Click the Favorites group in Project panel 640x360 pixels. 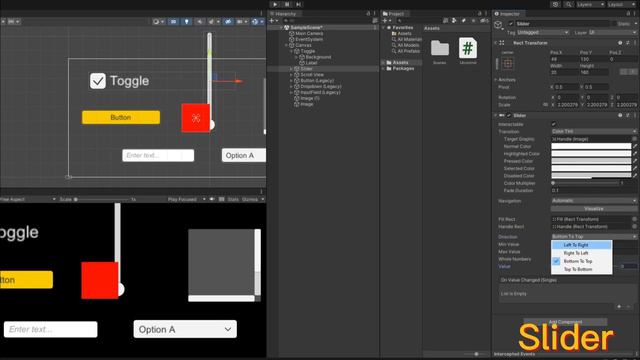[402, 27]
